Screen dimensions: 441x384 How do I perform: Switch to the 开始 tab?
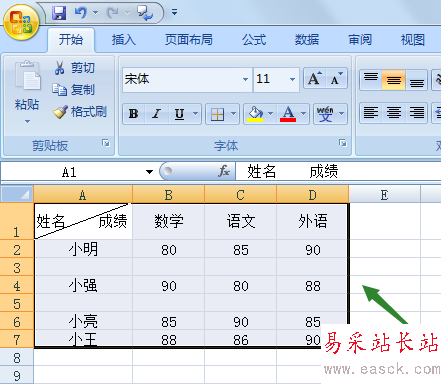(x=71, y=40)
